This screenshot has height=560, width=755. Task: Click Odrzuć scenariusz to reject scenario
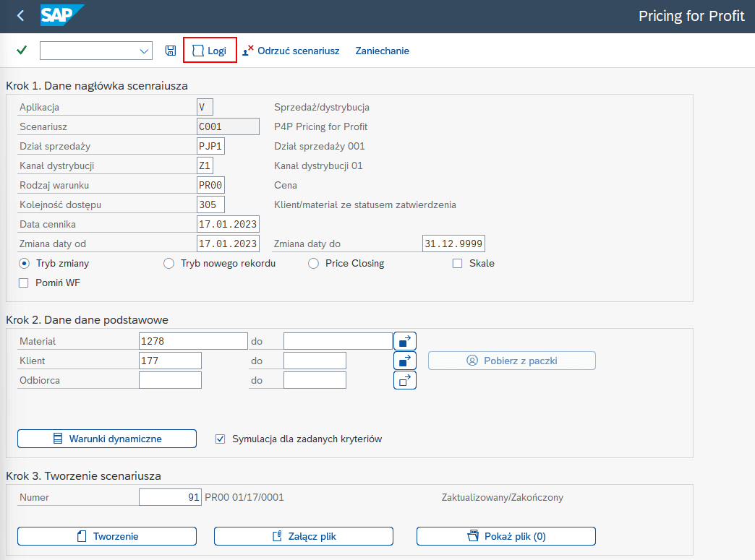coord(291,51)
